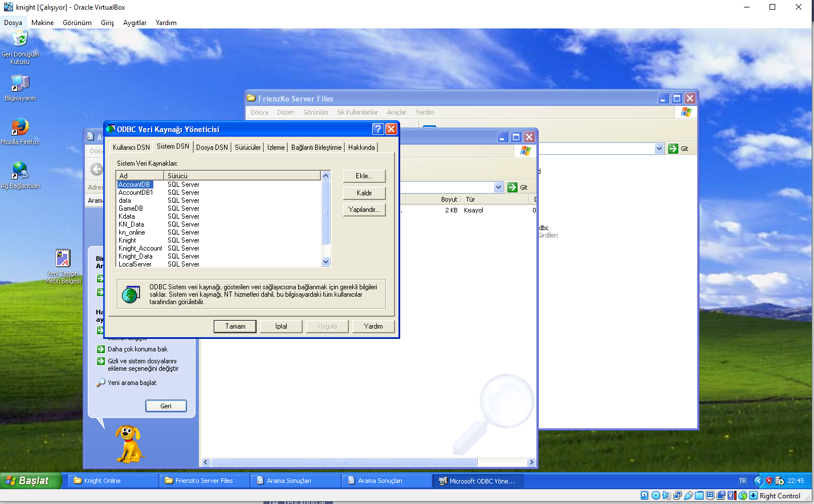Select the KN_Data data source row
Screen dimensions: 814x504
131,224
